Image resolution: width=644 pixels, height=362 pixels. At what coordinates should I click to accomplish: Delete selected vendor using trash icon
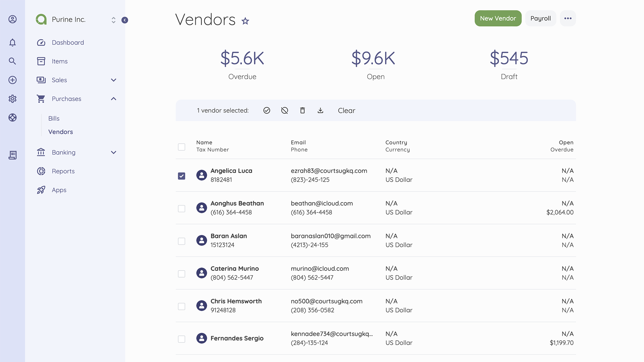[x=302, y=110]
